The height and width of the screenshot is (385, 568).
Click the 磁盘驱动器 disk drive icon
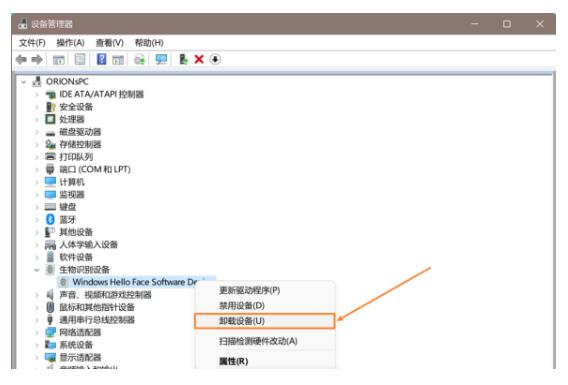(50, 133)
